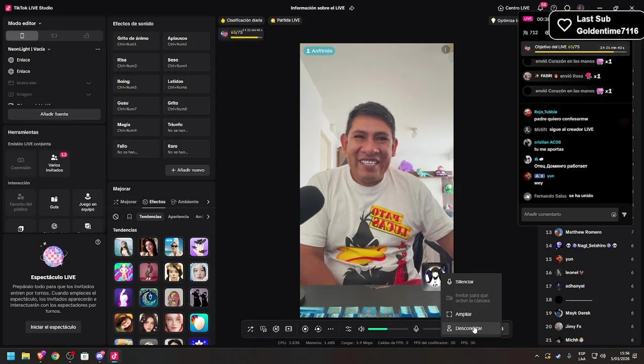Open the help question mark icon in title bar

554,8
